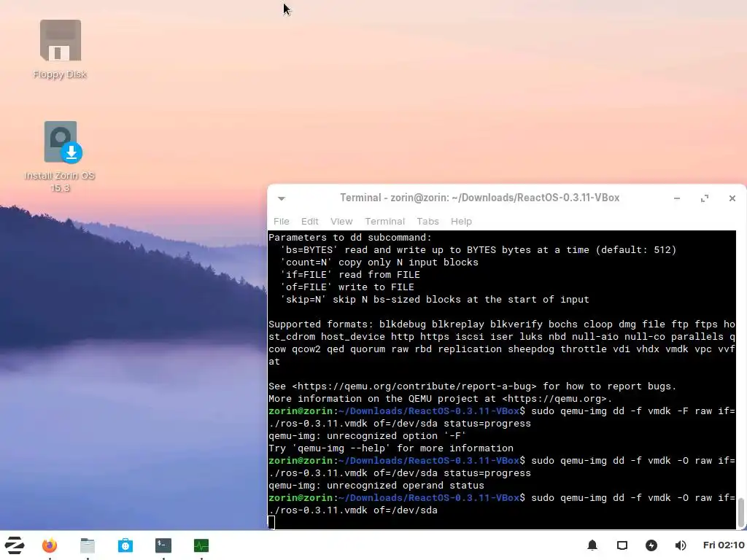Image resolution: width=747 pixels, height=560 pixels.
Task: Switch to the Terminal taskbar icon
Action: (163, 545)
